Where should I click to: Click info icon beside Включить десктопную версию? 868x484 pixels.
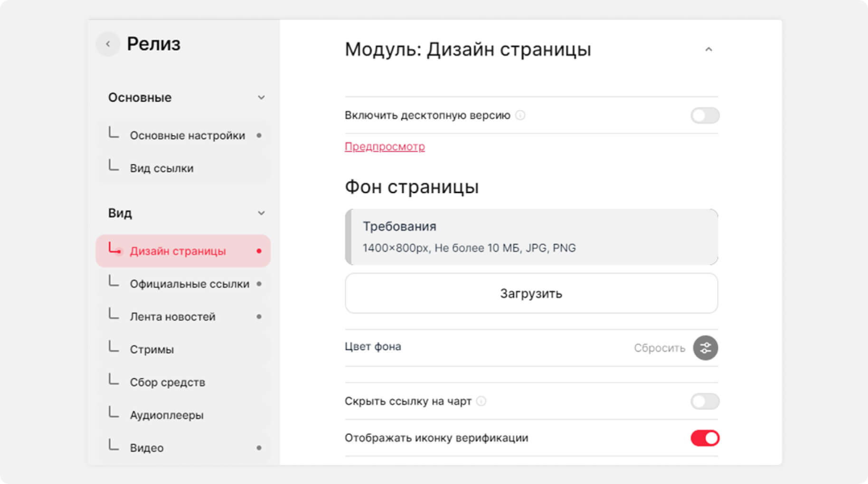(x=520, y=115)
